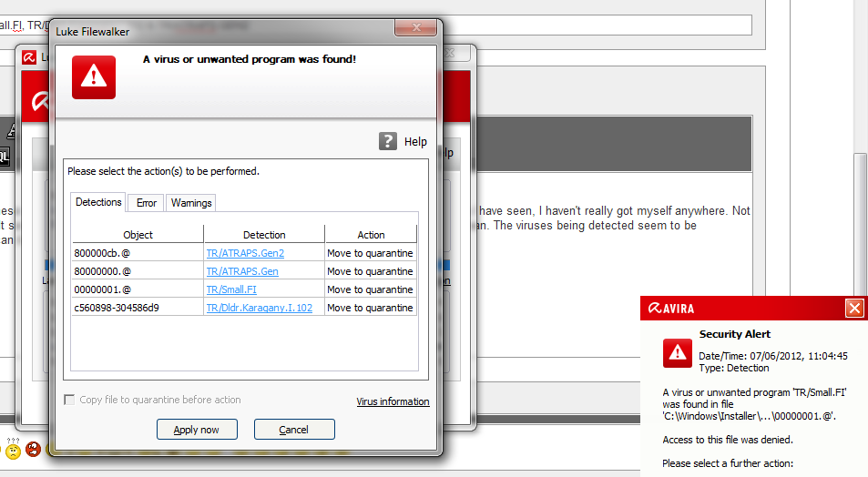Click the Avira icon of the background window

(29, 57)
